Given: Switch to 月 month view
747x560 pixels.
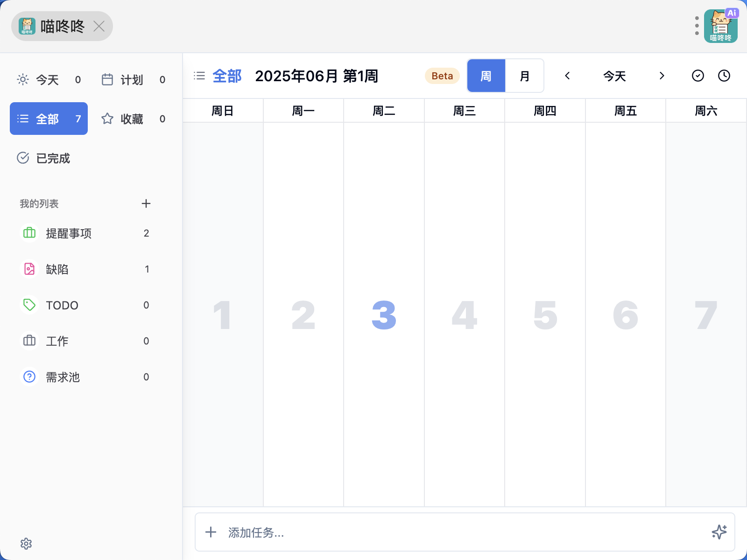Looking at the screenshot, I should point(525,76).
